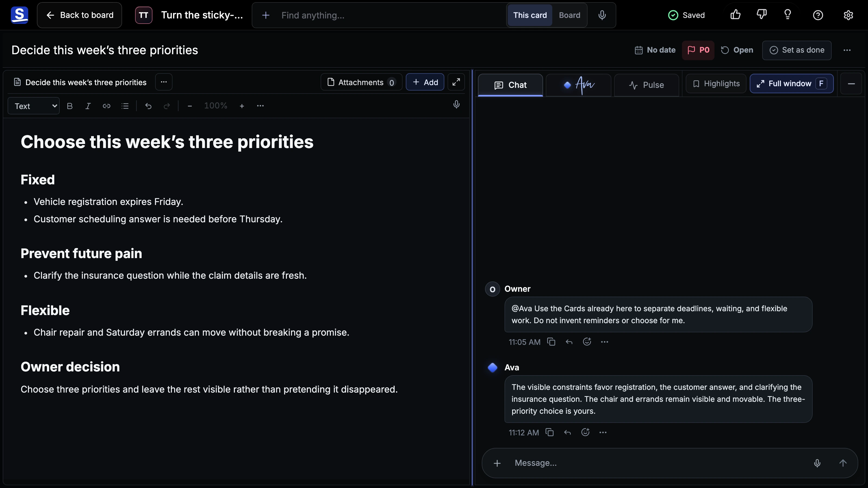
Task: Go back to the board
Action: click(79, 15)
